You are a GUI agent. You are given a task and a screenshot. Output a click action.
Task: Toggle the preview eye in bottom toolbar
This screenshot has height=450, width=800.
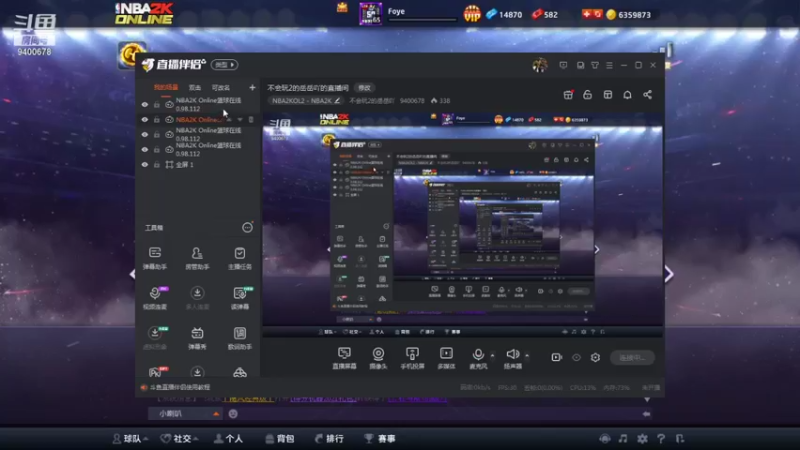[x=576, y=357]
